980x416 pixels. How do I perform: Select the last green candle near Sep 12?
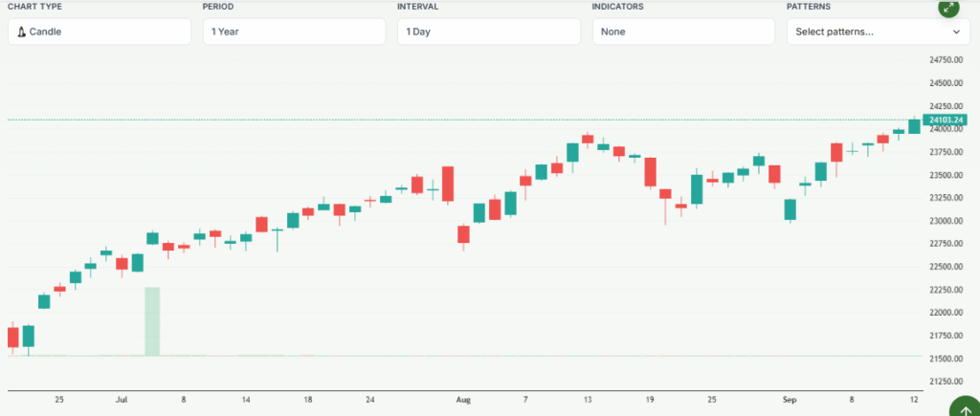[x=914, y=125]
